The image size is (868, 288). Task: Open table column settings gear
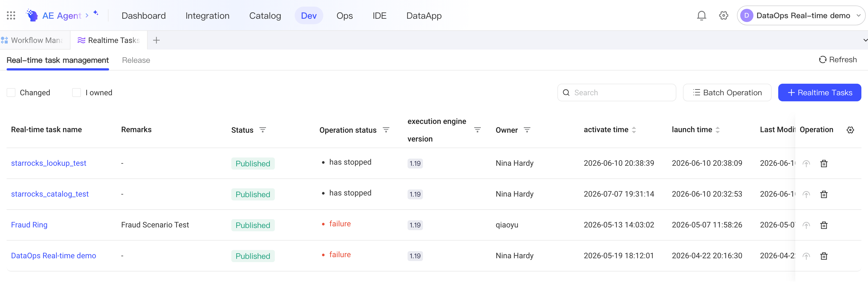(850, 130)
